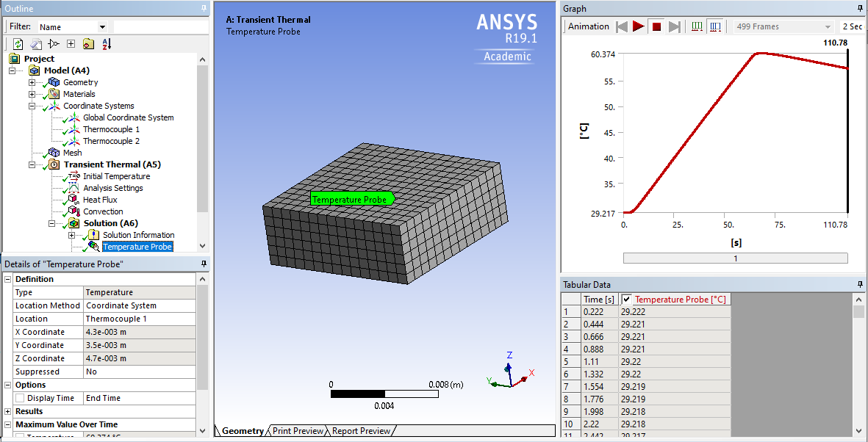Click the timeline step bar labeled 1
The height and width of the screenshot is (442, 868).
tap(735, 258)
